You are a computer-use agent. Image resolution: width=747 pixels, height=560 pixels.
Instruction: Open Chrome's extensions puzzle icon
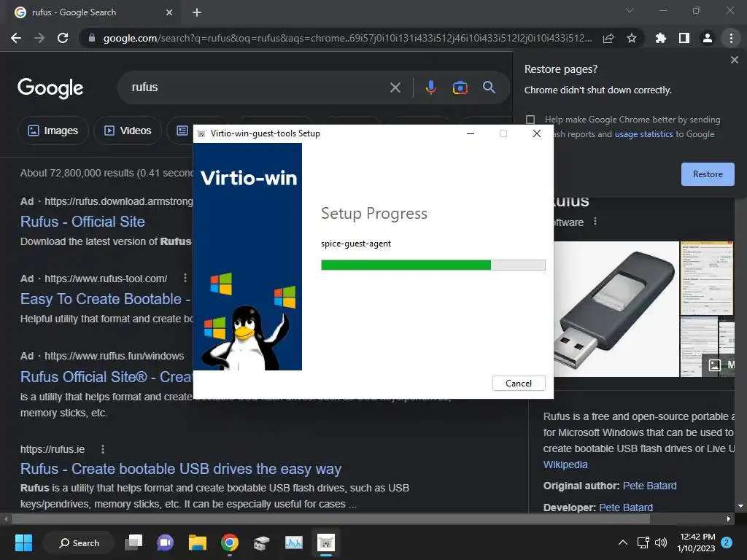tap(661, 38)
